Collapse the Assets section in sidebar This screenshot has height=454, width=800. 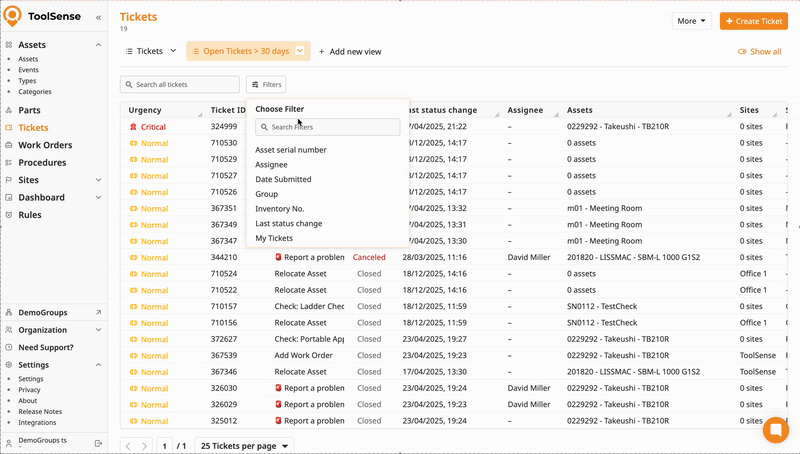98,45
